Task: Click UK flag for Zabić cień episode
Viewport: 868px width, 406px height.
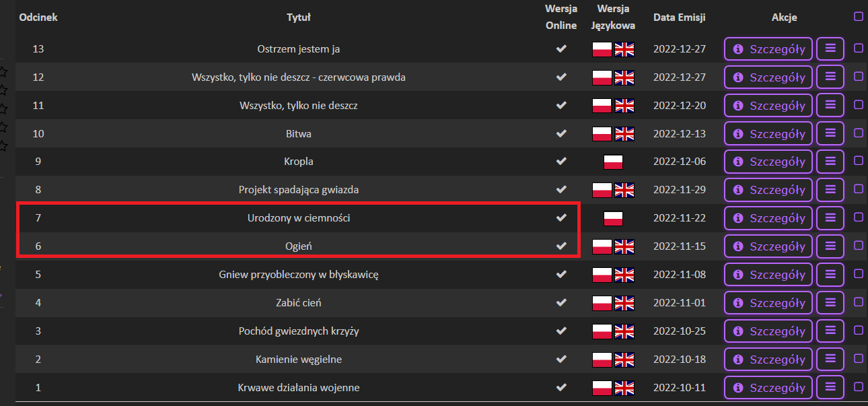Action: 624,303
